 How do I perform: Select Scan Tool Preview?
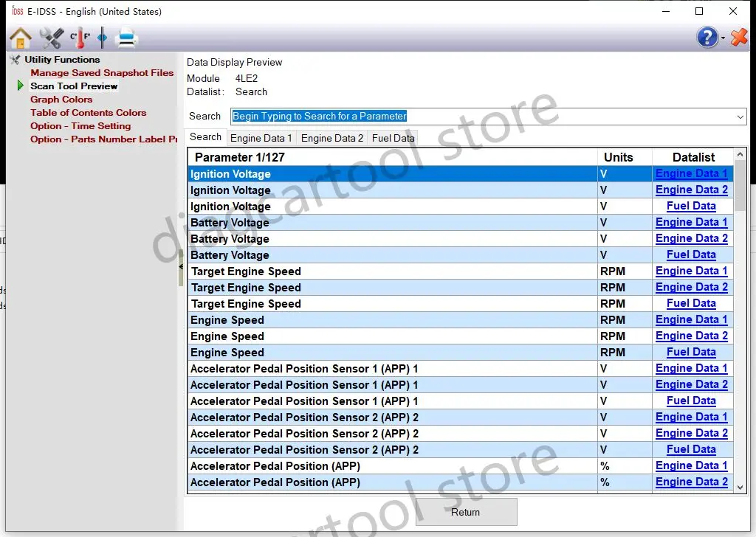pyautogui.click(x=74, y=86)
